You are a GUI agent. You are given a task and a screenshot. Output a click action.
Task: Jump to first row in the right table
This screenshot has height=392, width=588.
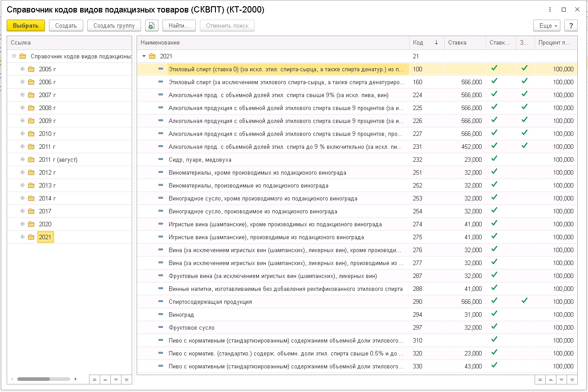pos(540,379)
